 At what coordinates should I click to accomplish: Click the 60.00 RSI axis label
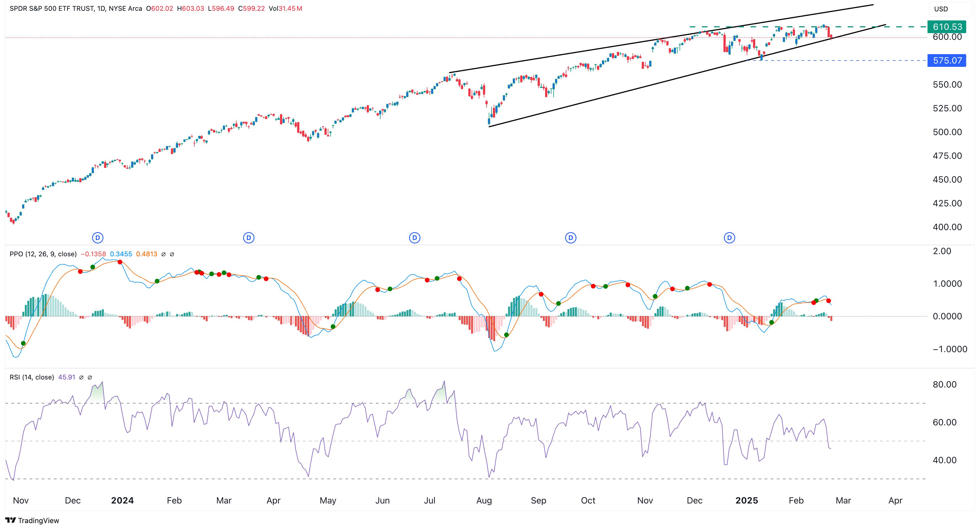coord(945,422)
